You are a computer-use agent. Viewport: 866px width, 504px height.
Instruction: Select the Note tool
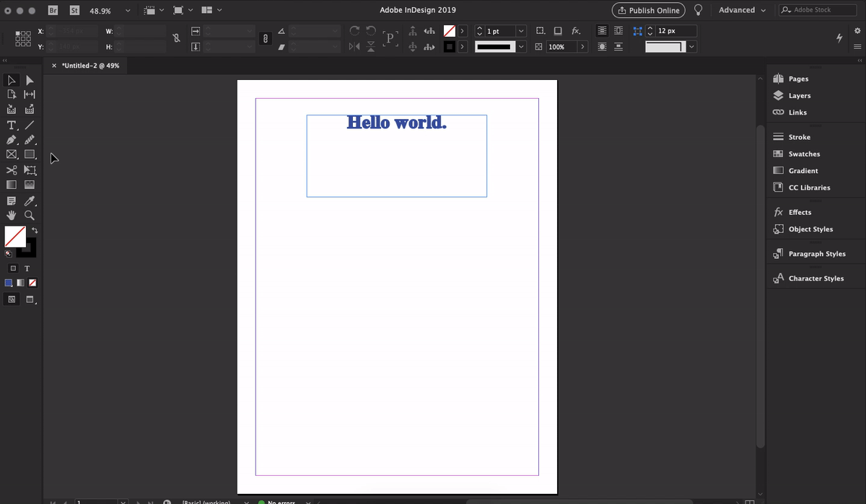[x=12, y=200]
